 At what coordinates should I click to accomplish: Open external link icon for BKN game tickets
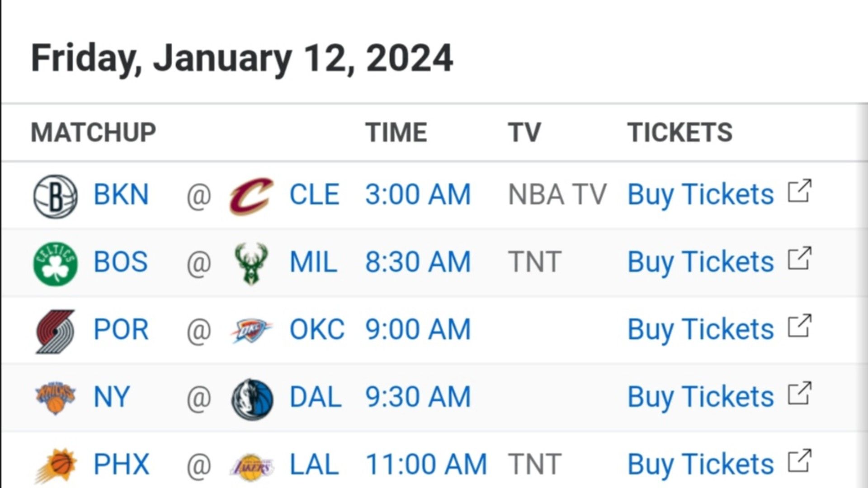coord(799,191)
